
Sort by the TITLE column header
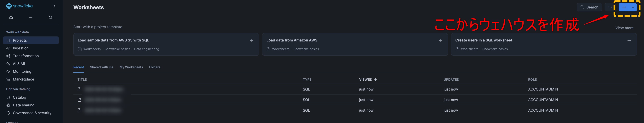pyautogui.click(x=82, y=80)
